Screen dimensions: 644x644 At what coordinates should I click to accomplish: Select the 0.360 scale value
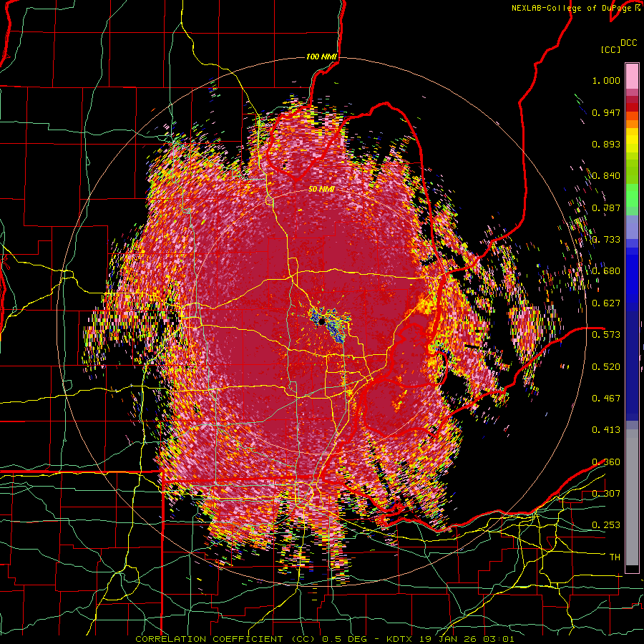(x=606, y=462)
